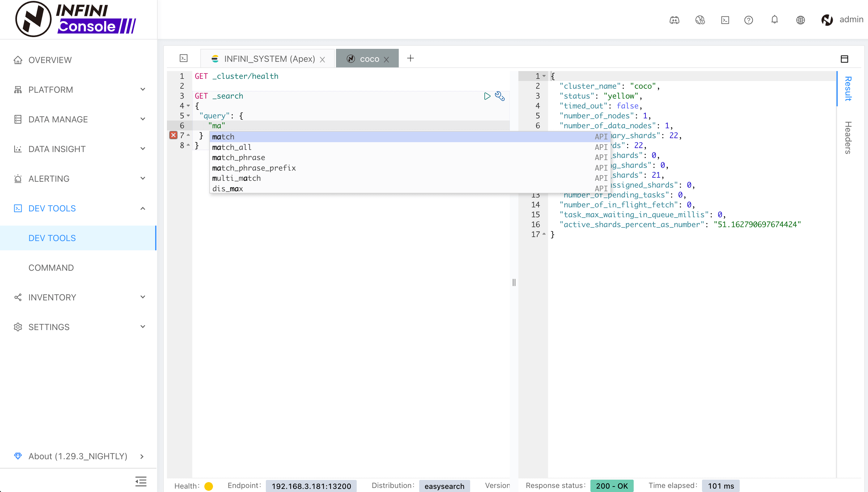Switch to the Headers side tab

(848, 137)
